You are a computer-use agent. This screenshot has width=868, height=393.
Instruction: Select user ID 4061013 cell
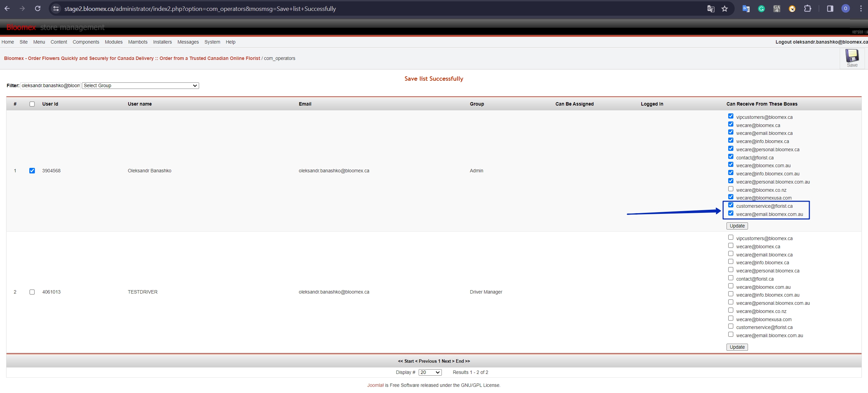51,292
